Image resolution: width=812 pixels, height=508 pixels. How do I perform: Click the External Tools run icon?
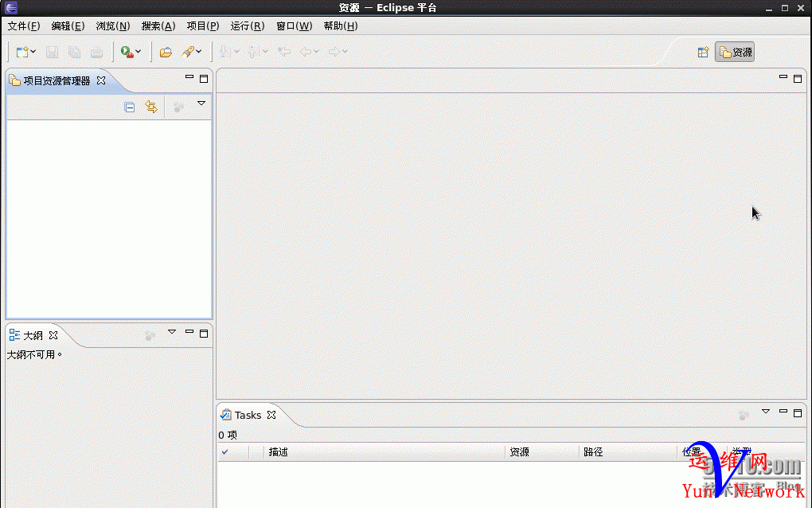point(126,52)
